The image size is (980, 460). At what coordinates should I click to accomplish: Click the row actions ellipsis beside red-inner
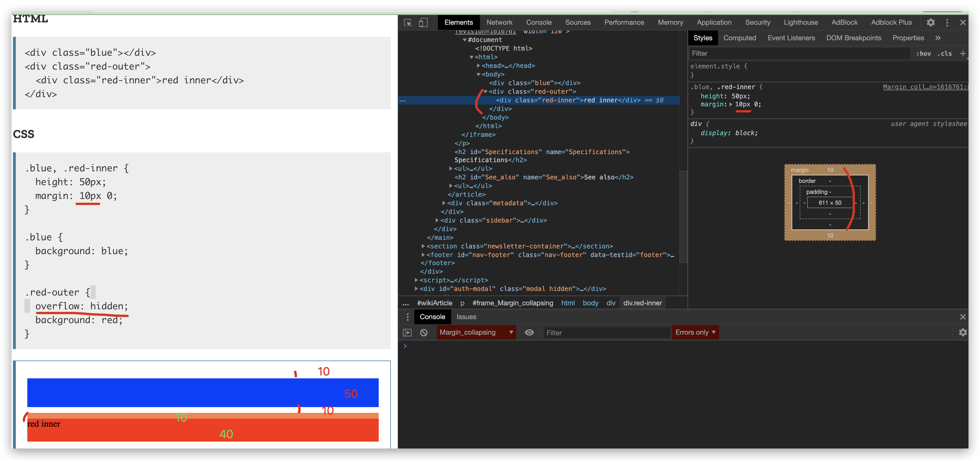pyautogui.click(x=403, y=100)
